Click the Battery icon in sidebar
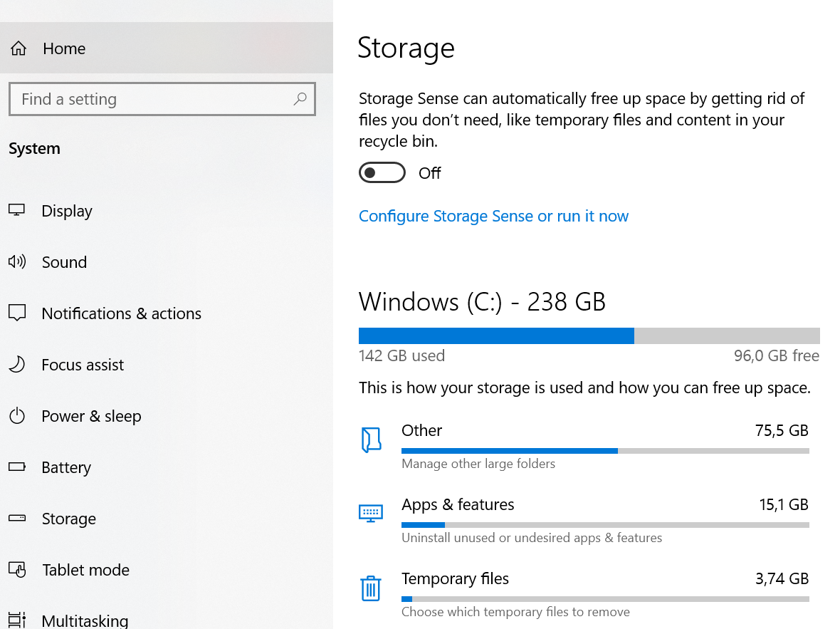This screenshot has height=629, width=840. pyautogui.click(x=16, y=467)
